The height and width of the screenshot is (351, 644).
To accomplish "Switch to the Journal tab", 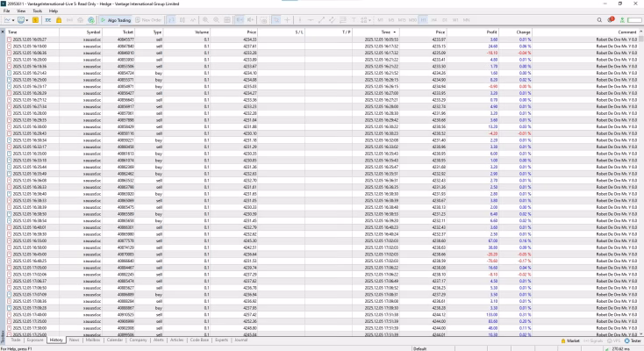I will [x=240, y=340].
